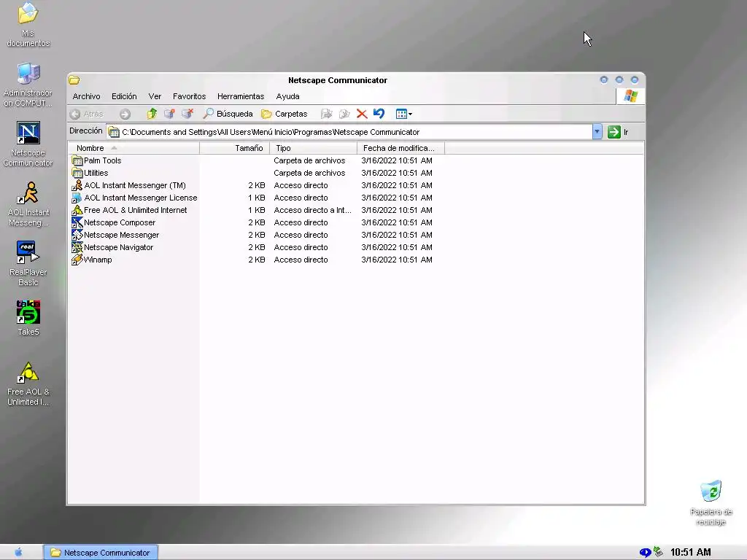Click the Windows flag logo throbber

631,96
